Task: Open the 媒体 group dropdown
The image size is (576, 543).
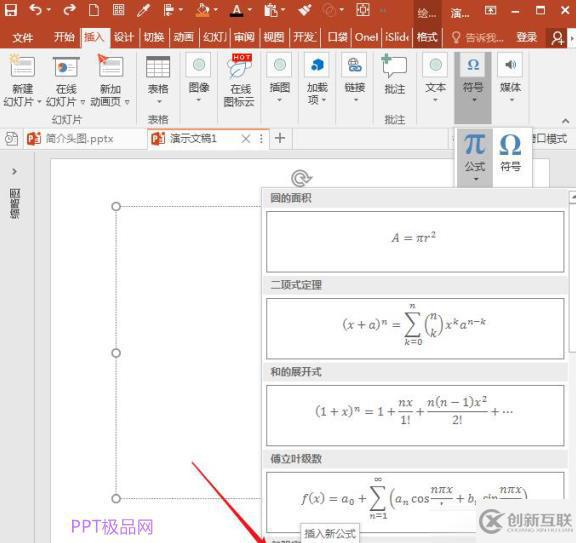Action: pos(510,78)
